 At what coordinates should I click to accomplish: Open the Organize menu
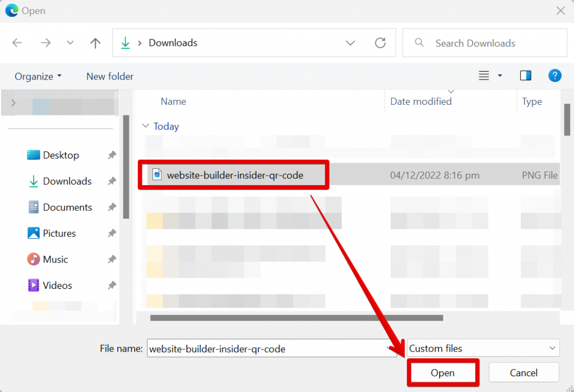tap(38, 76)
